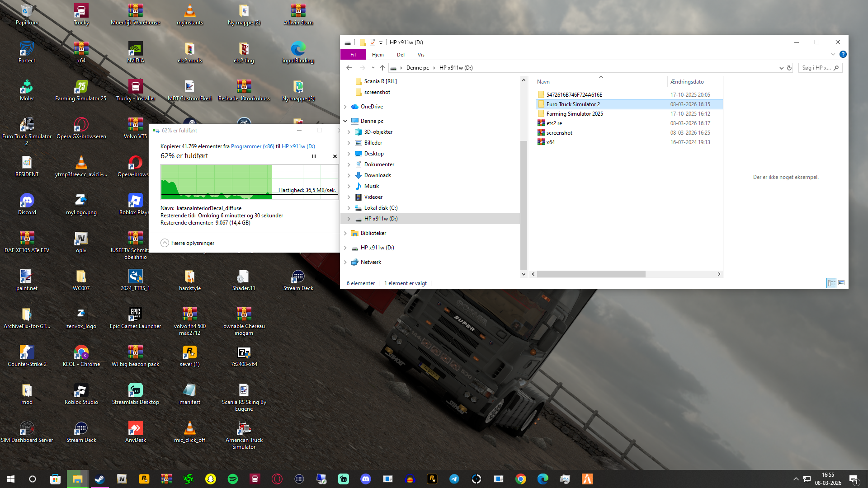Click the Up directory arrow
The image size is (868, 488).
[382, 68]
